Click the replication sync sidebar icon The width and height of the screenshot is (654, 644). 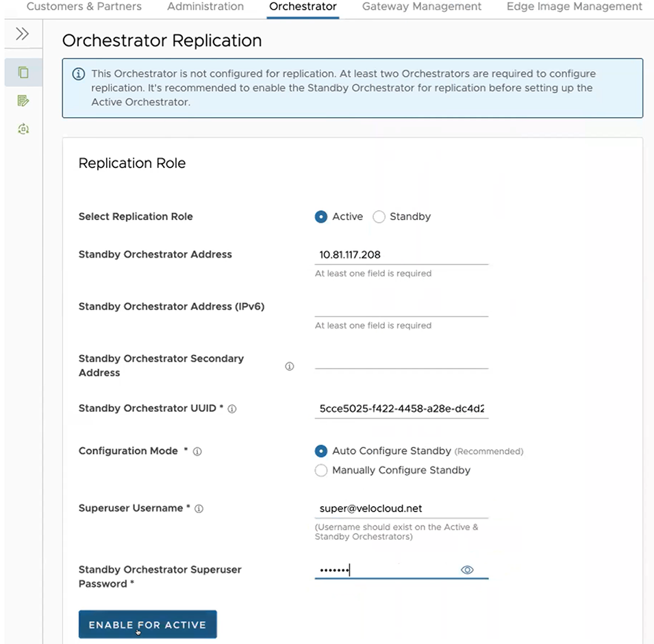coord(23,129)
